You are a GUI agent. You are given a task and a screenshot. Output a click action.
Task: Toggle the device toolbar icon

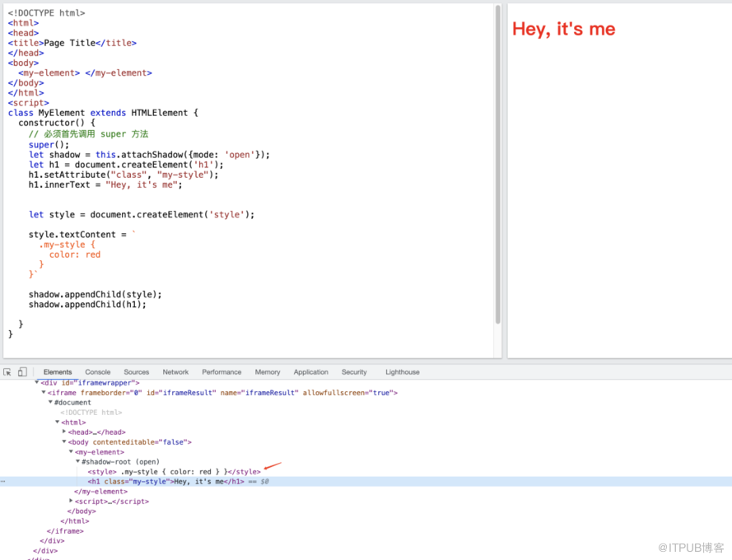[x=22, y=372]
